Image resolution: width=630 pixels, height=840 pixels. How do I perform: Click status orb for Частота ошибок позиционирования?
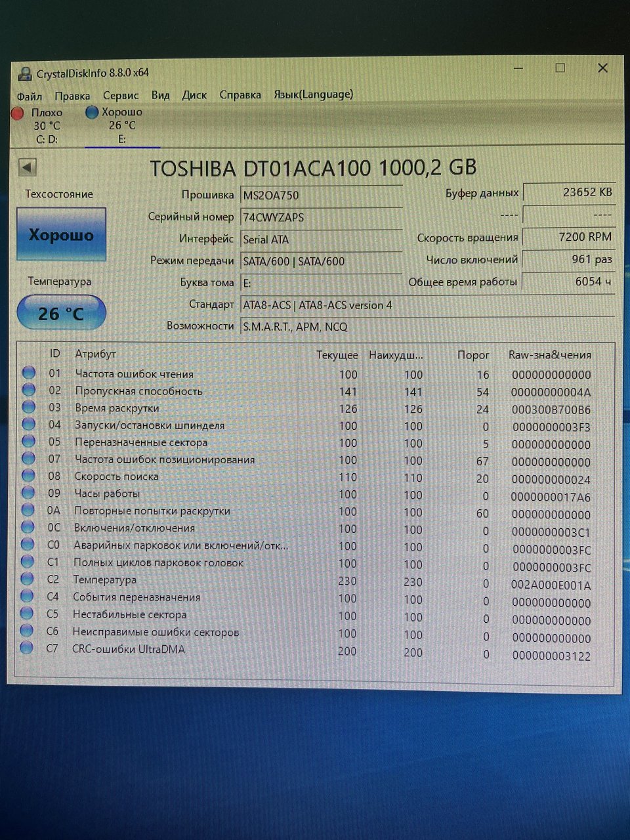[x=28, y=458]
